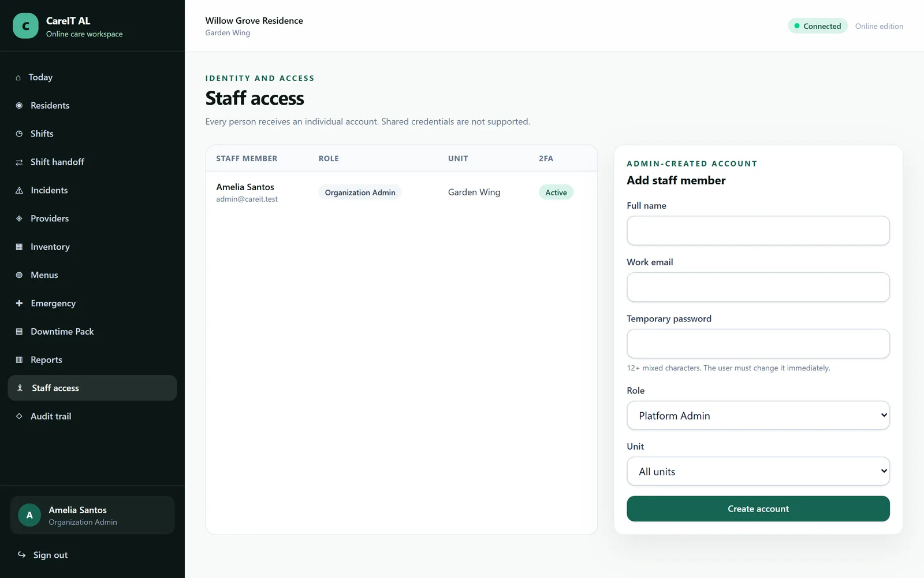Select the Staff access menu item
This screenshot has height=578, width=924.
click(92, 388)
